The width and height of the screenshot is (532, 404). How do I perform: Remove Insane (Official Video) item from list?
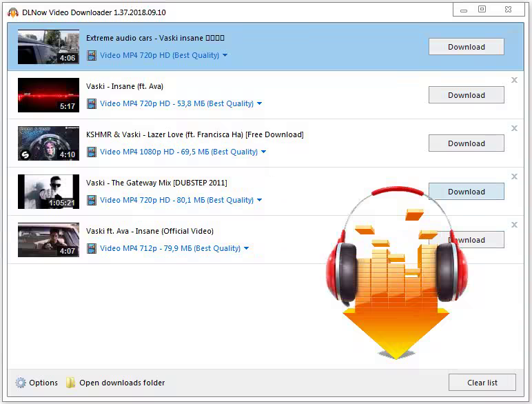click(514, 225)
